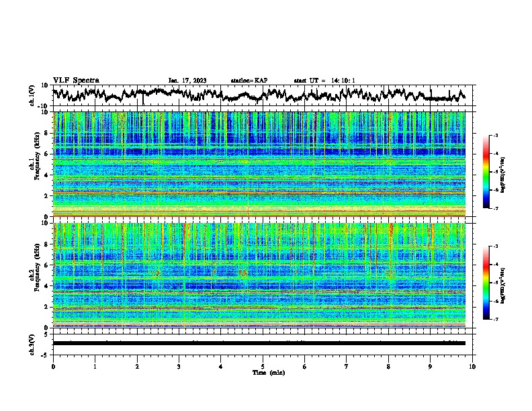Select the log(PSD) unit label beside ch.1 colorbar

pos(503,175)
